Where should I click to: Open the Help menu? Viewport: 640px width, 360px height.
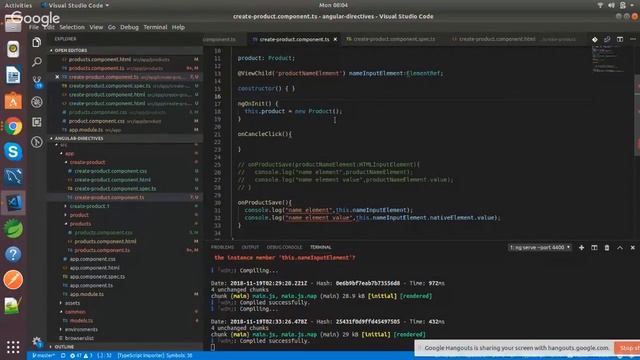pos(178,27)
